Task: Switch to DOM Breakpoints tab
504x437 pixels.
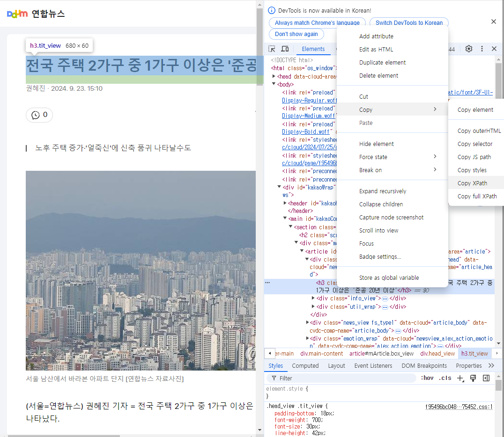Action: (424, 366)
